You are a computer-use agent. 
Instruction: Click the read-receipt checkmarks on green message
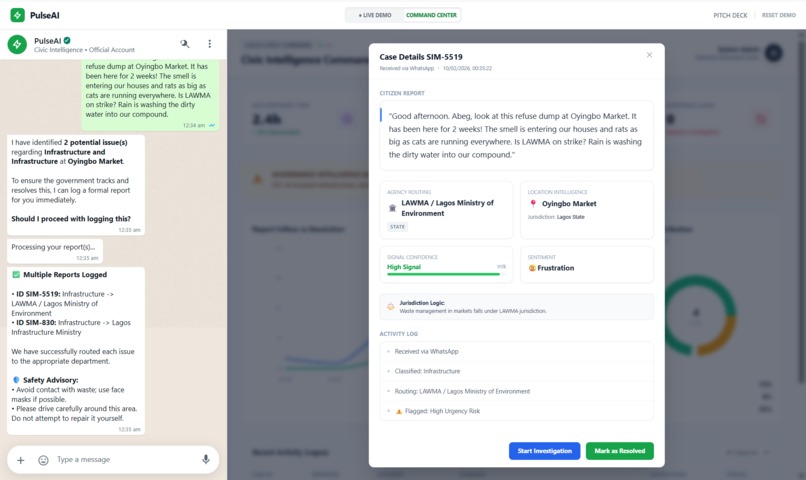click(212, 125)
